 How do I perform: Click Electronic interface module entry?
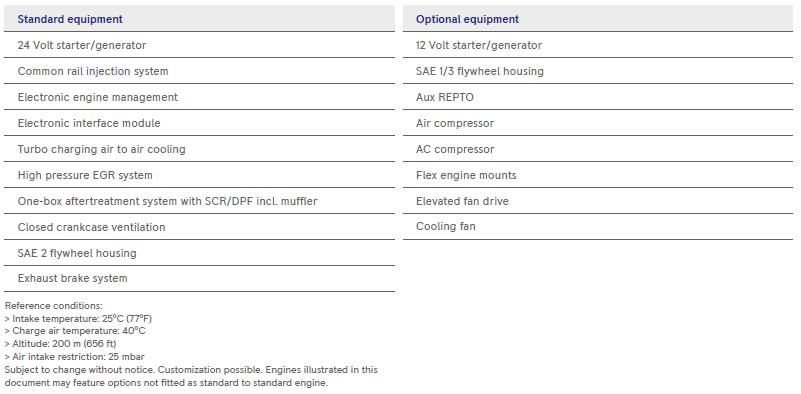(199, 123)
